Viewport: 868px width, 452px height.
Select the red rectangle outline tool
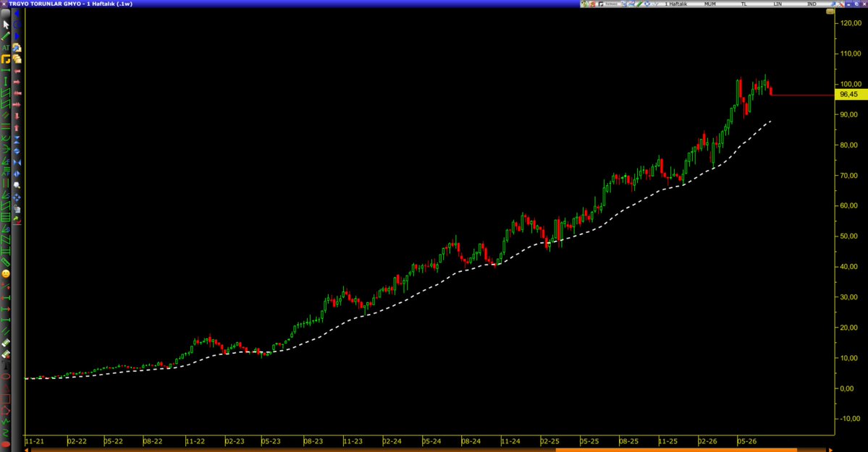[x=6, y=399]
